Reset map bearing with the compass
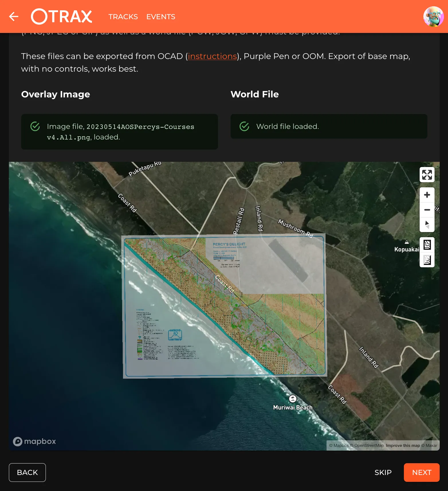 tap(427, 225)
